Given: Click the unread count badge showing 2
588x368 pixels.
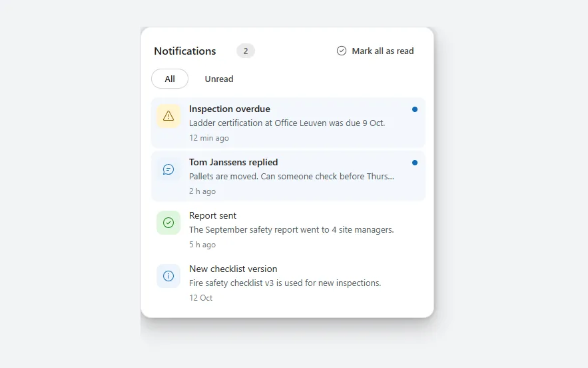Looking at the screenshot, I should point(246,51).
